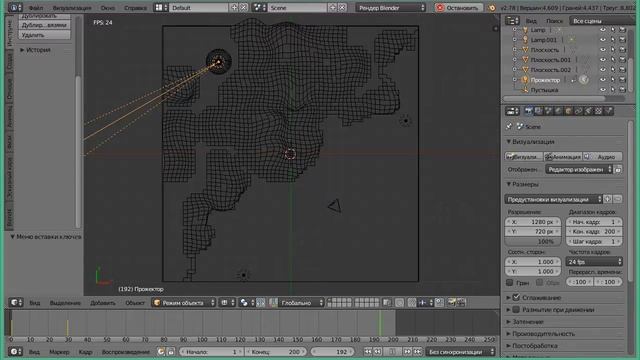Image resolution: width=640 pixels, height=360 pixels.
Task: Toggle visibility eye of Плоскость.001
Action: coord(603,60)
